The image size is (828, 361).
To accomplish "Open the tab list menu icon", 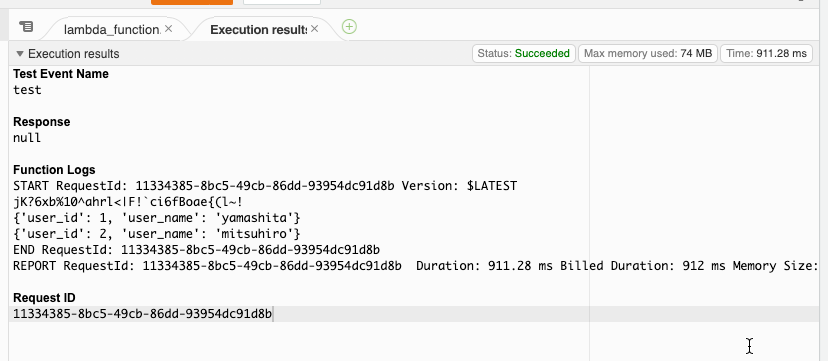I will pyautogui.click(x=26, y=26).
